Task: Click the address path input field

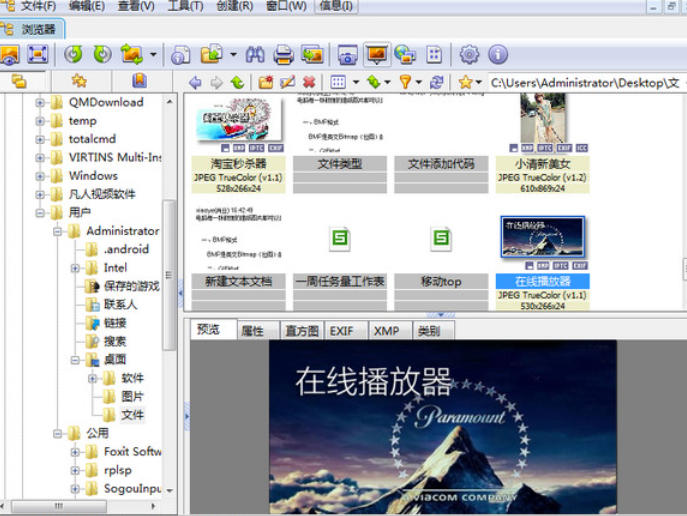Action: [x=587, y=82]
